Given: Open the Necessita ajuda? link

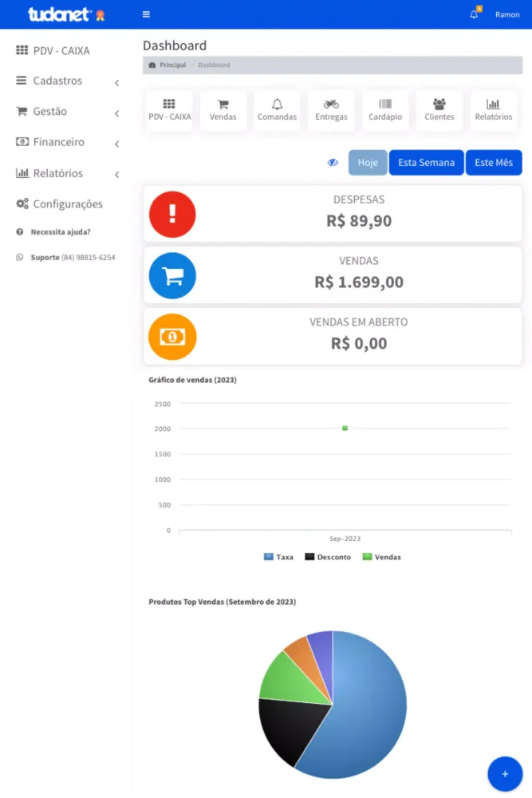Looking at the screenshot, I should pos(61,232).
